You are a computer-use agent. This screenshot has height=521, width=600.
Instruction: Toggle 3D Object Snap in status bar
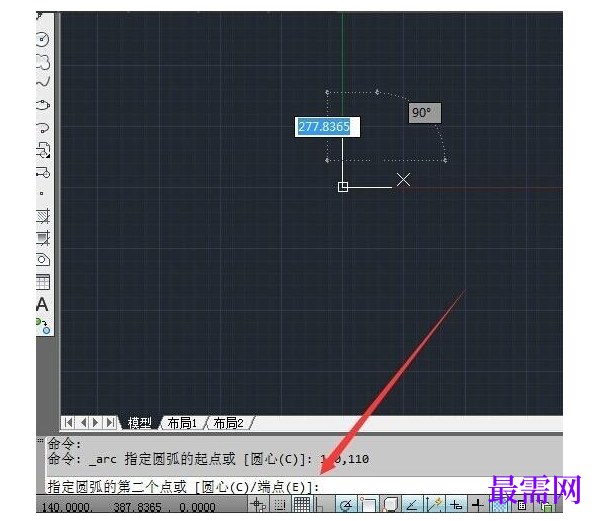(x=390, y=505)
